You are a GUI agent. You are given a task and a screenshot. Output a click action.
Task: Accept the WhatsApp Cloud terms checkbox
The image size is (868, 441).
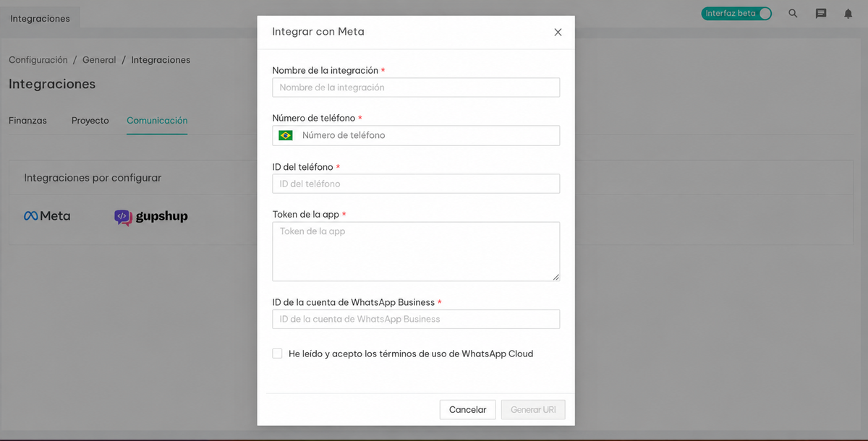[277, 354]
